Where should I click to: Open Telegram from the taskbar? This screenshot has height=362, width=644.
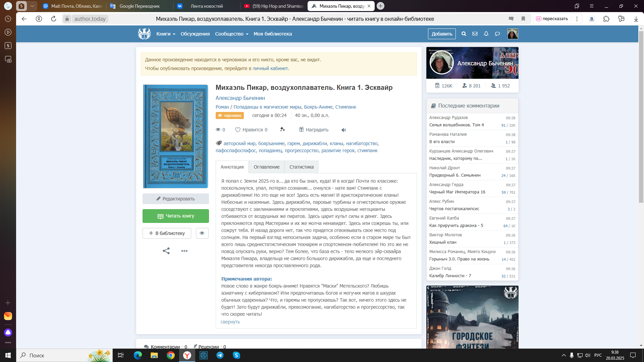[x=220, y=355]
